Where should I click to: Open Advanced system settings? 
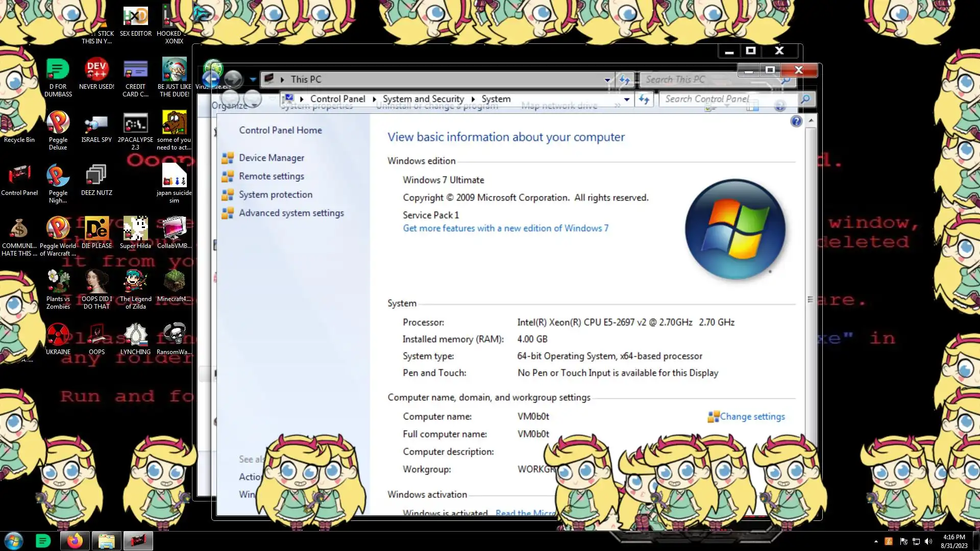pos(291,213)
